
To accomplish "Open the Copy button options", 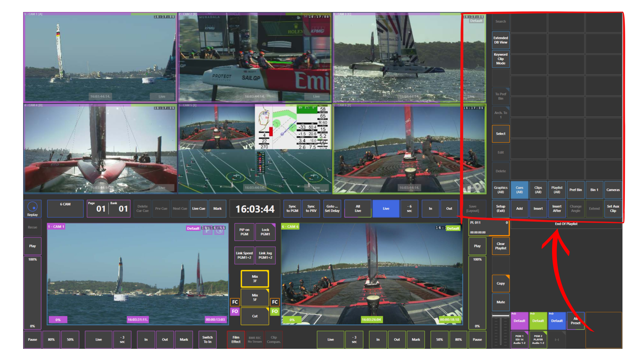I will [500, 283].
